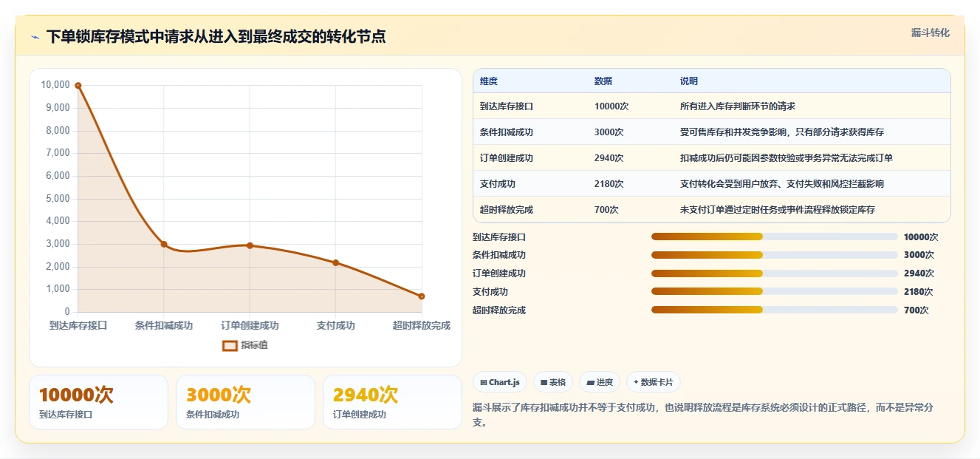Click chart data point at 到达库存接口
Viewport: 980px width, 459px height.
click(78, 86)
